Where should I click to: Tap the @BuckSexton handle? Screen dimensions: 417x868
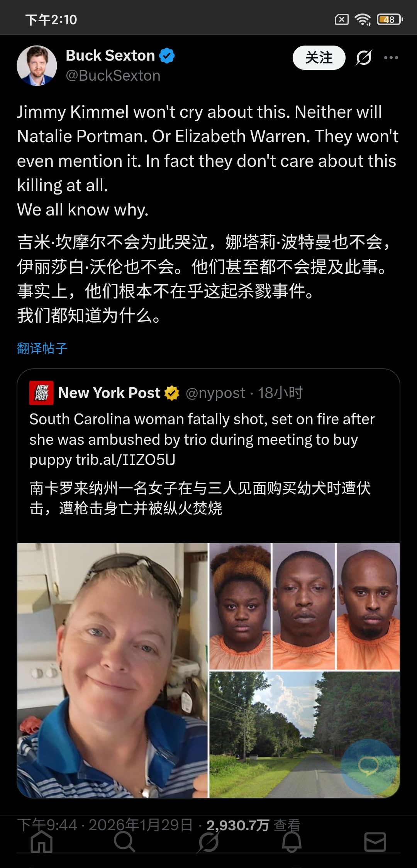pyautogui.click(x=113, y=76)
